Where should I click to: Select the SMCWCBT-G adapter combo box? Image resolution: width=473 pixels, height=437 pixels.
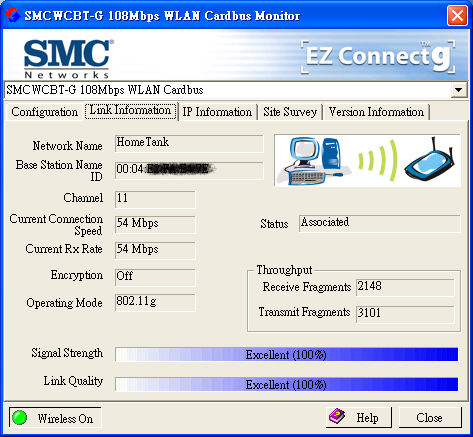[x=236, y=90]
